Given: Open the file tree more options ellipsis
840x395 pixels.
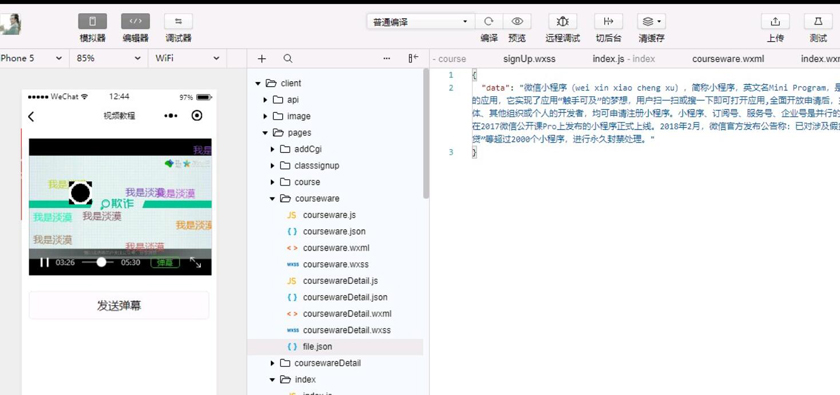Looking at the screenshot, I should [387, 58].
